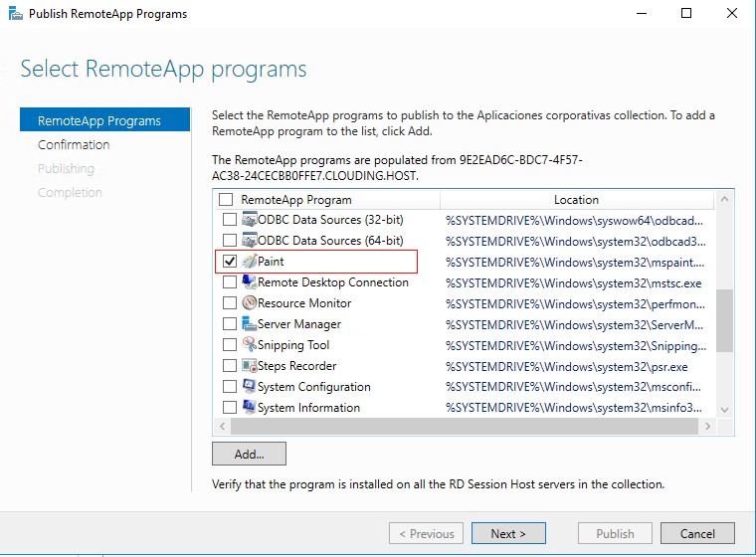
Task: Maximize the Publish RemoteApp Programs window
Action: click(686, 13)
